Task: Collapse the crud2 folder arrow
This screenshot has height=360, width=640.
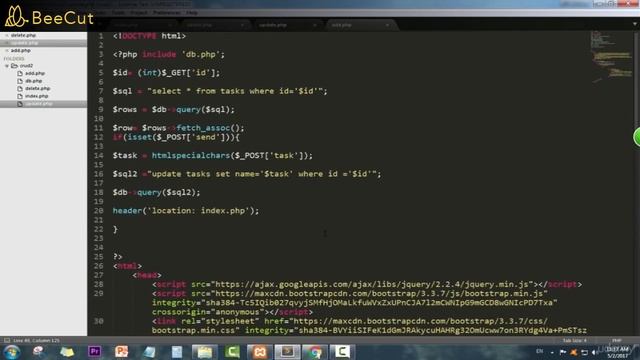Action: click(7, 66)
